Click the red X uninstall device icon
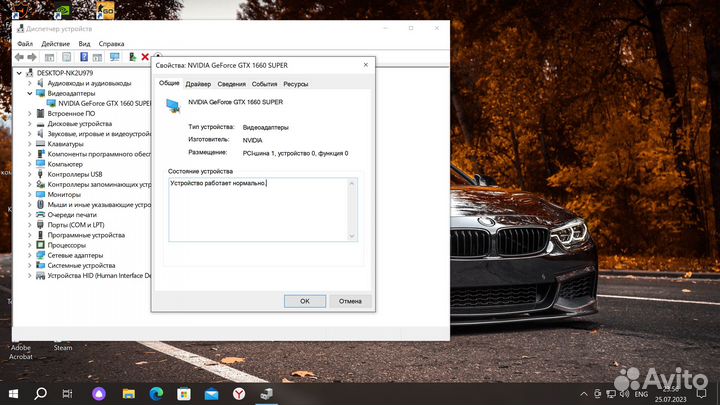Image resolution: width=720 pixels, height=405 pixels. point(145,57)
